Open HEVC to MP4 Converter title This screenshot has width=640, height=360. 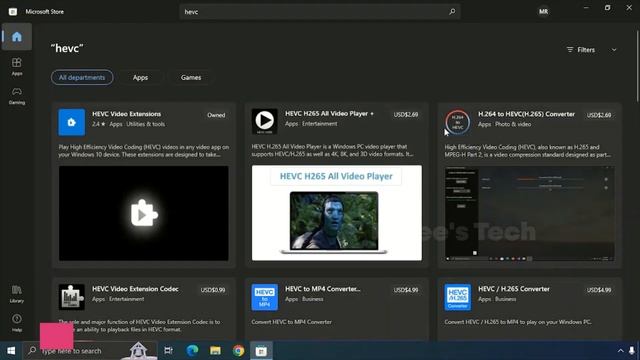(x=322, y=289)
